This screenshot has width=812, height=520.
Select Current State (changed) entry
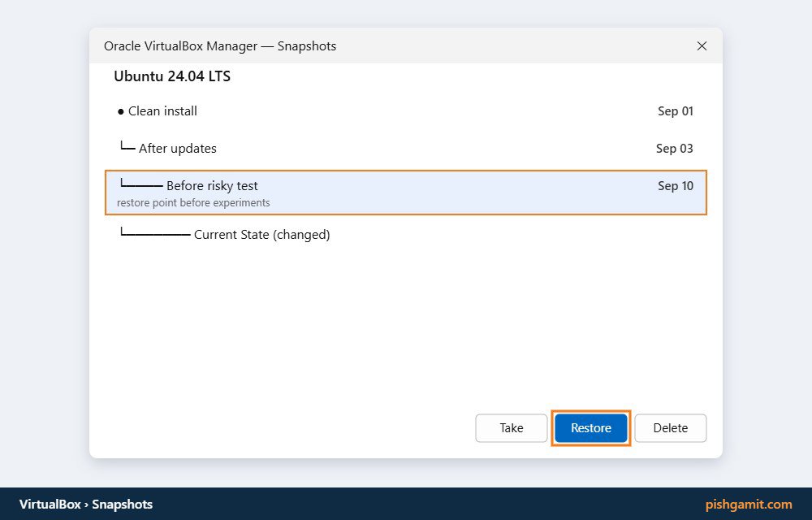[406, 235]
